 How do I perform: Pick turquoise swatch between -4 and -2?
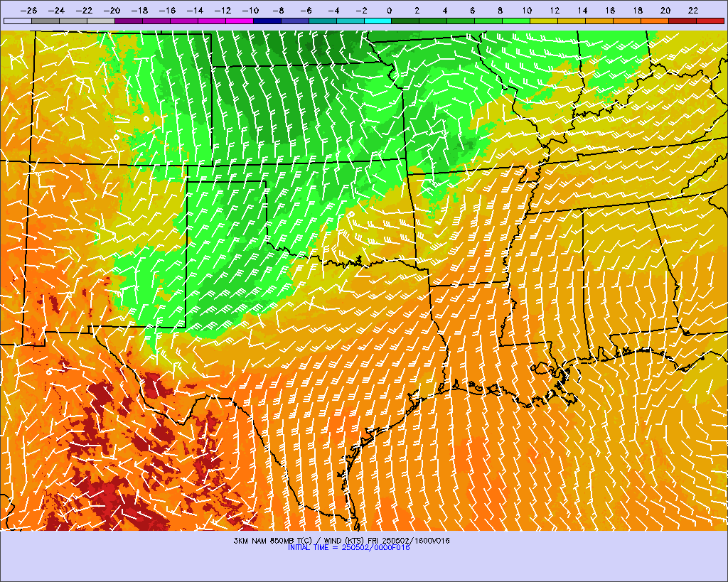point(350,21)
